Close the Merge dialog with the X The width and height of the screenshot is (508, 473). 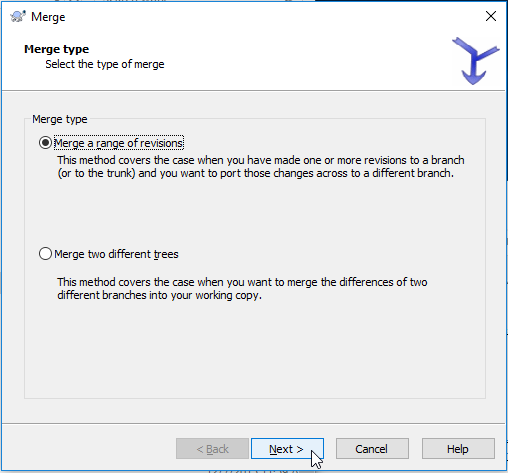(491, 16)
